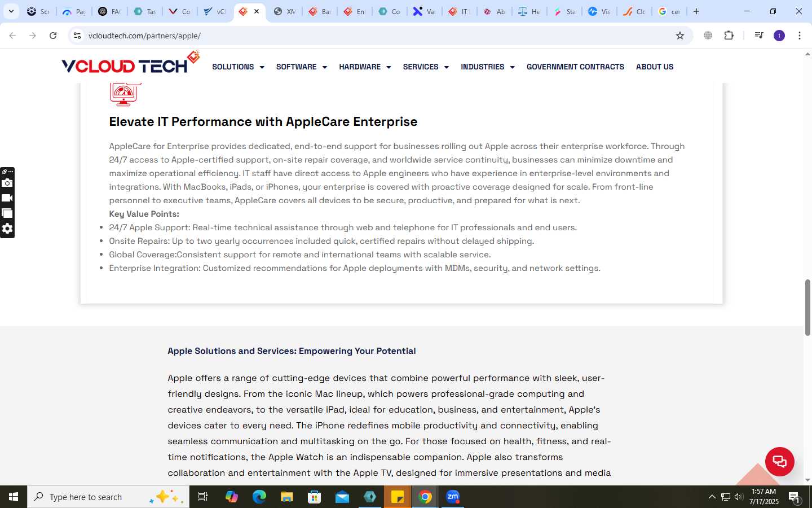Expand the SOLUTIONS menu
This screenshot has height=508, width=812.
(238, 67)
